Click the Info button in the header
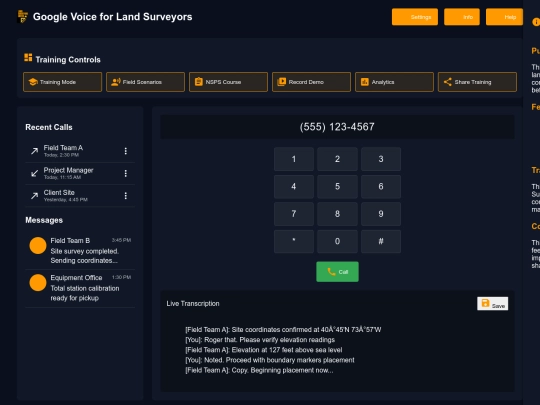Screen dimensions: 540x405 pyautogui.click(x=462, y=17)
